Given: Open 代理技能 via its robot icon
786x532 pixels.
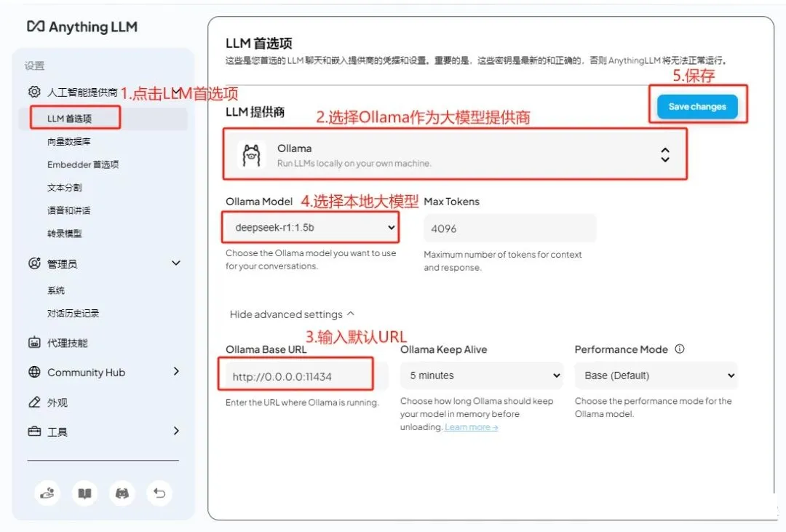Looking at the screenshot, I should [x=34, y=343].
